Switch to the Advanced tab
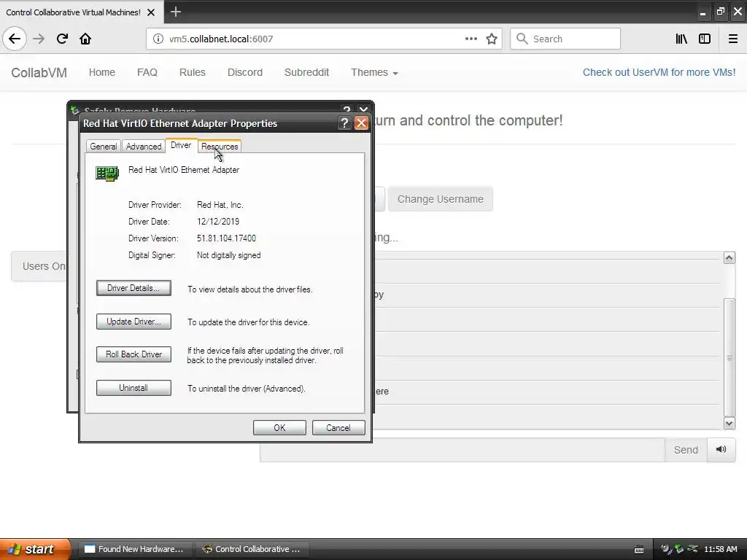Image resolution: width=747 pixels, height=560 pixels. coord(144,146)
